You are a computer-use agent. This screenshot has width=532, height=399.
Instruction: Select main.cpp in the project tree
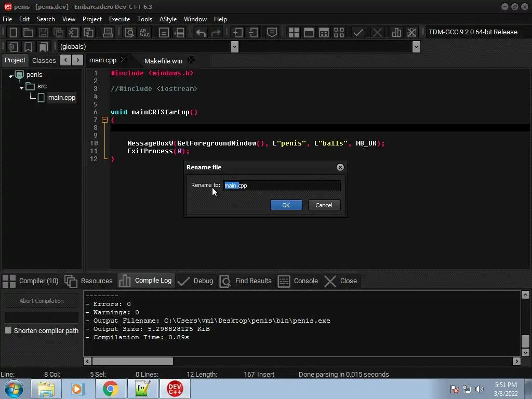(x=62, y=98)
